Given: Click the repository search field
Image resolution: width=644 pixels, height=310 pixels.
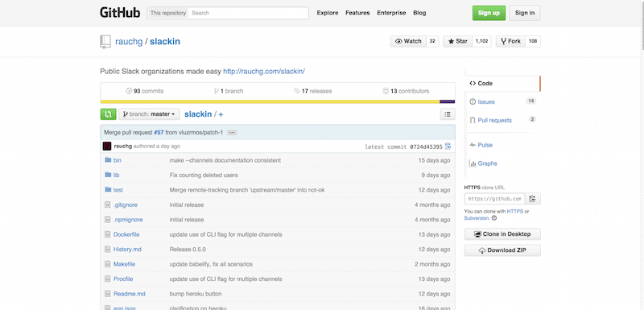Looking at the screenshot, I should pos(249,13).
